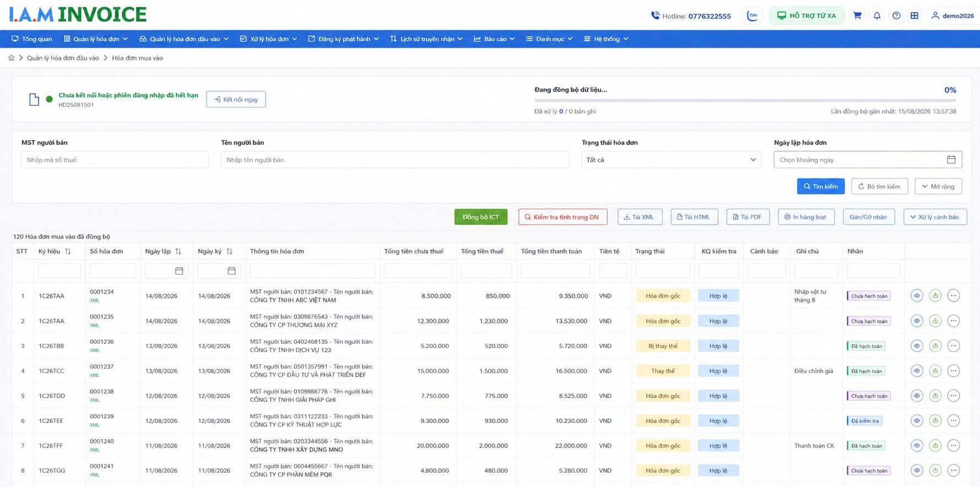
Task: Expand Đăng ký phát hành menu
Action: tap(344, 39)
